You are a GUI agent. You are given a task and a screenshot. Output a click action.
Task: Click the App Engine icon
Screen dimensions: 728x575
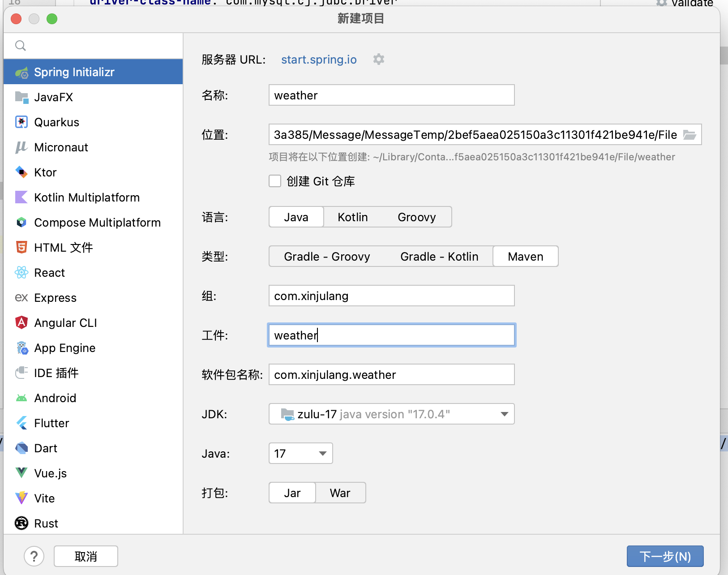(21, 348)
